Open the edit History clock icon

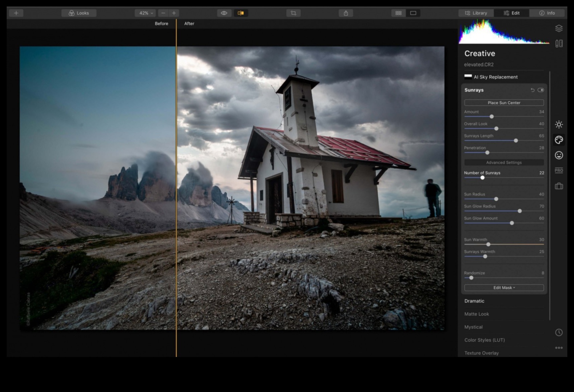coord(559,332)
